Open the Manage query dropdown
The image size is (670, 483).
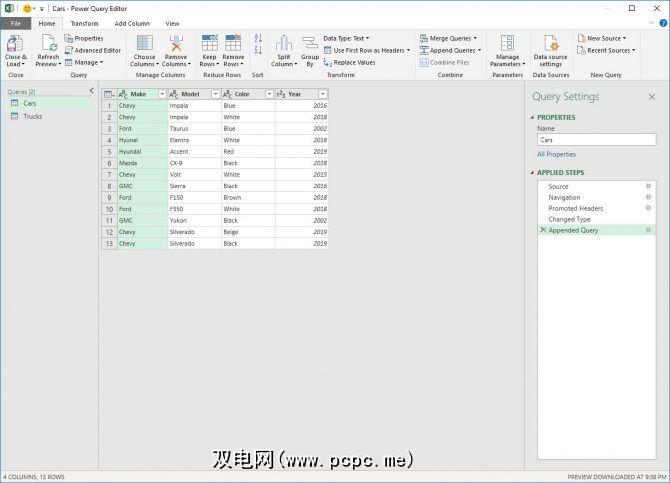[x=84, y=62]
